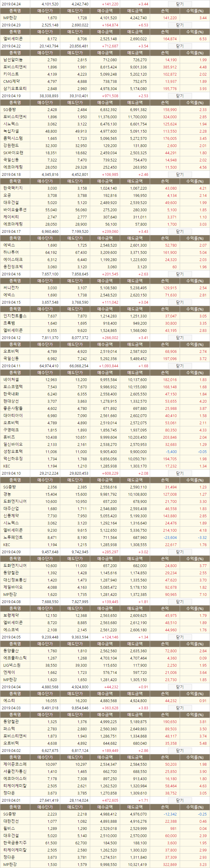
Task: Click the 7.10 return percentage
Action: (x=203, y=595)
